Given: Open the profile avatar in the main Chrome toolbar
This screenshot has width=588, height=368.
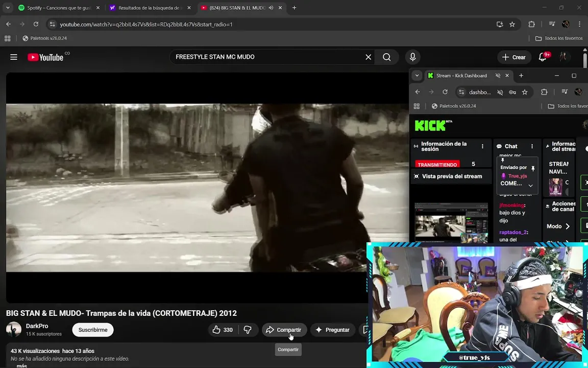Looking at the screenshot, I should (566, 24).
